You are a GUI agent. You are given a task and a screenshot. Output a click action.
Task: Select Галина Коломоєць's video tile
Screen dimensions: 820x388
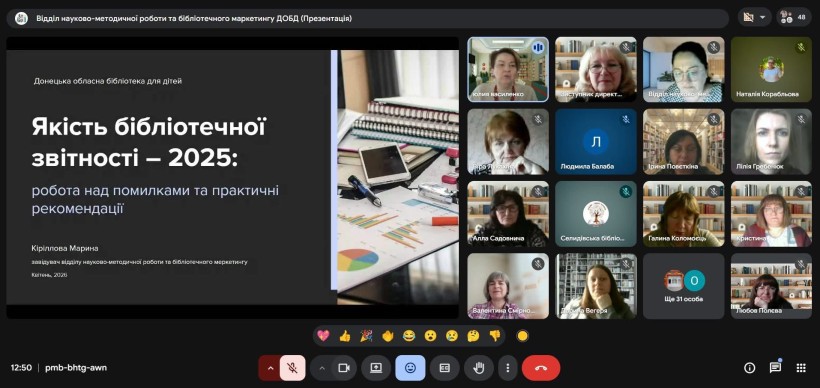[684, 214]
